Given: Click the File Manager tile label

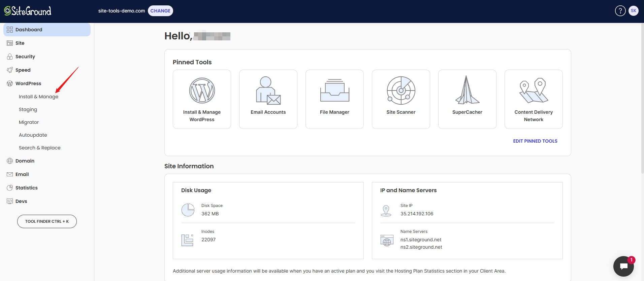Looking at the screenshot, I should click(x=334, y=112).
